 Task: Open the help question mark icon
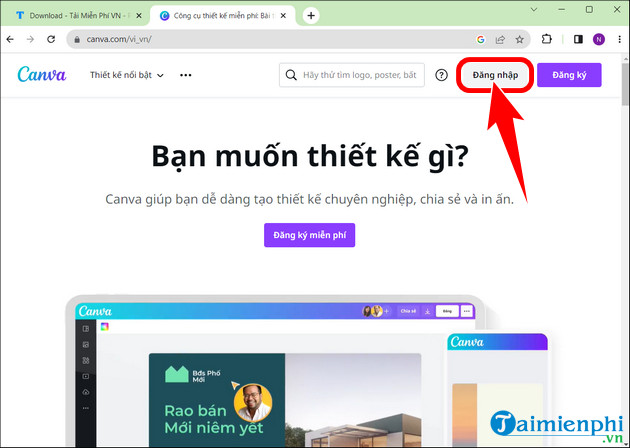pyautogui.click(x=441, y=75)
